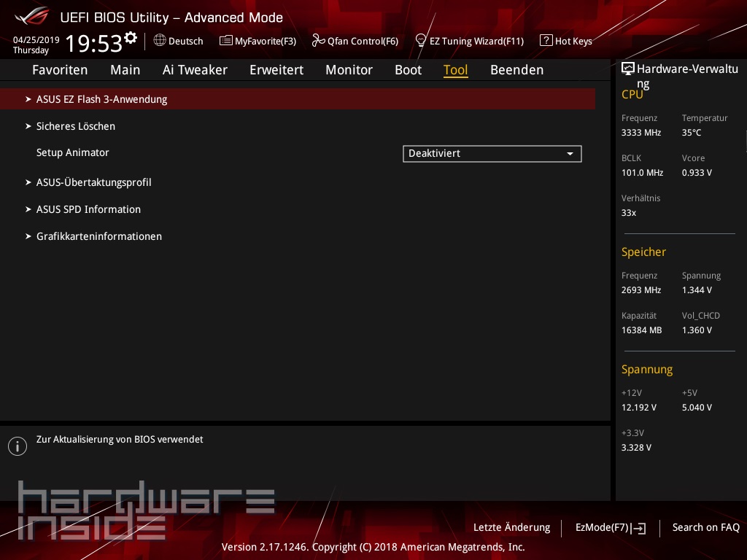Click the +3.3V value 3.328 V
The image size is (747, 560).
point(636,448)
